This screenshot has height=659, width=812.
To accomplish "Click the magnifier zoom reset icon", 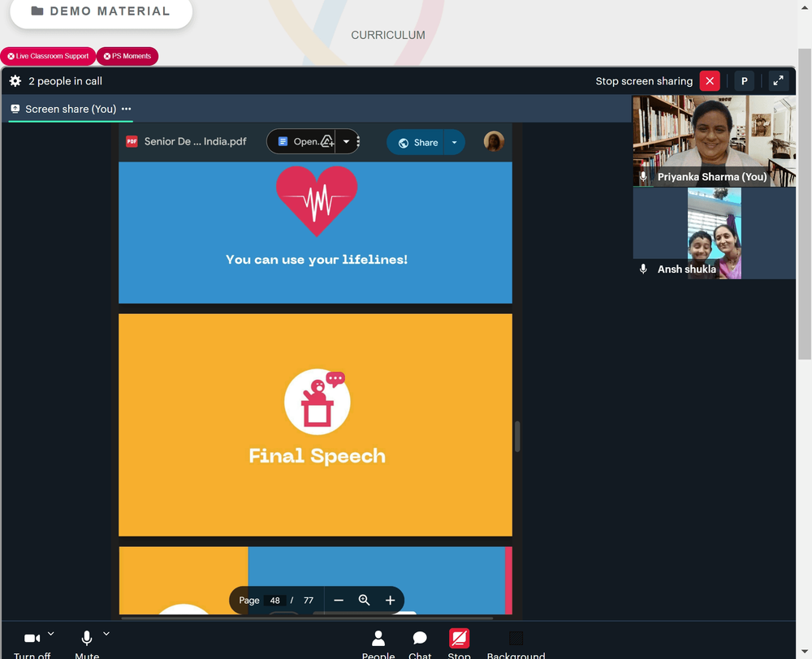I will (364, 600).
